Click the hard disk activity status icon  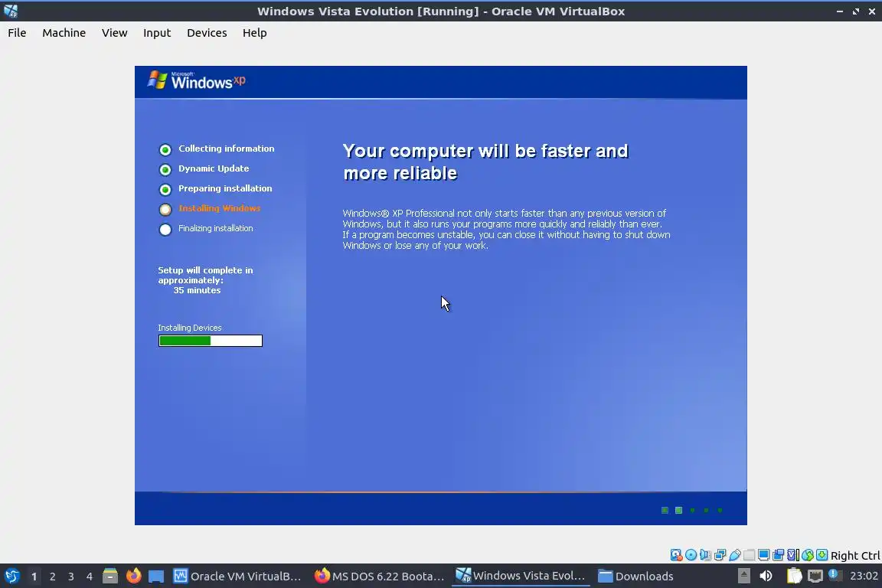click(676, 555)
